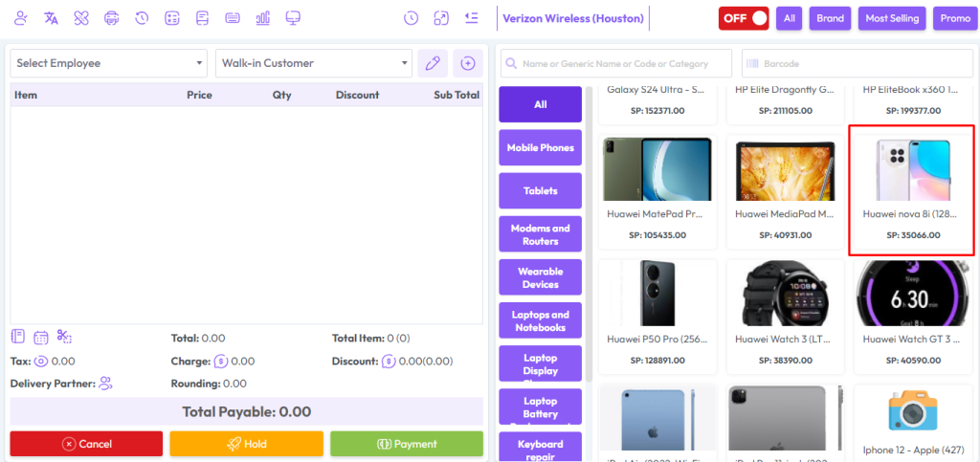Click the Promo button

tap(956, 18)
